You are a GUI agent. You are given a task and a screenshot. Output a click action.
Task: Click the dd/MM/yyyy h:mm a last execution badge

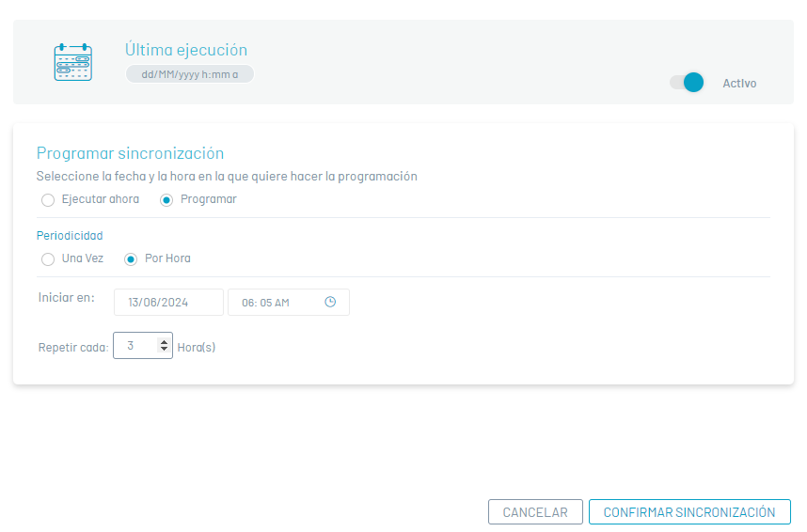(190, 74)
